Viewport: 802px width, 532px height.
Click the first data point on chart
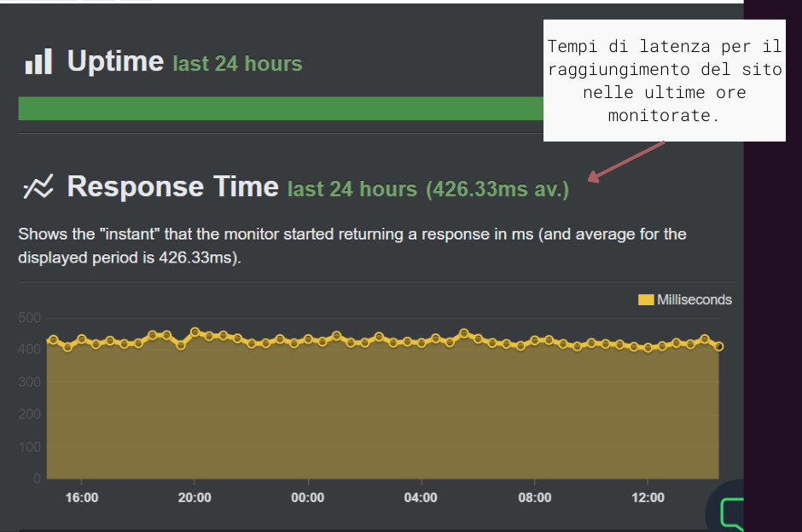point(53,339)
